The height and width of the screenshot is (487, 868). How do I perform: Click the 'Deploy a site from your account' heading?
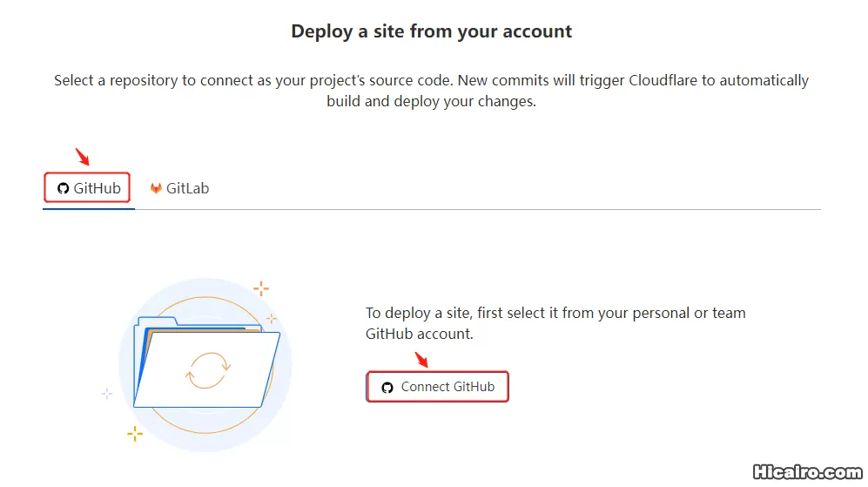pyautogui.click(x=432, y=31)
